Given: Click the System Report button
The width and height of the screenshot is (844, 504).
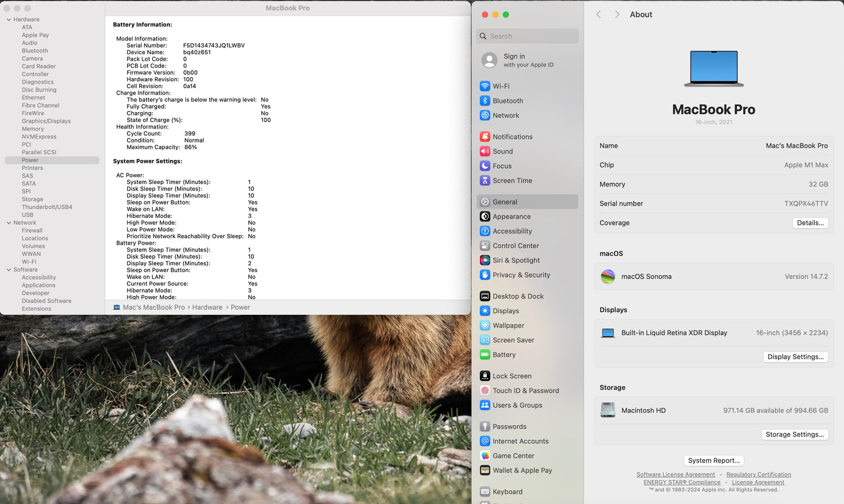Looking at the screenshot, I should click(x=713, y=461).
